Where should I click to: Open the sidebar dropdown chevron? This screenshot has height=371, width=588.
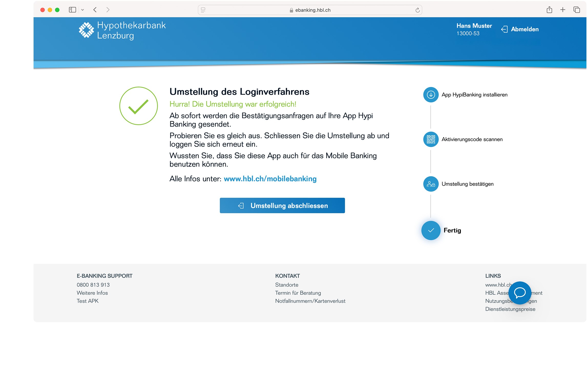(82, 10)
